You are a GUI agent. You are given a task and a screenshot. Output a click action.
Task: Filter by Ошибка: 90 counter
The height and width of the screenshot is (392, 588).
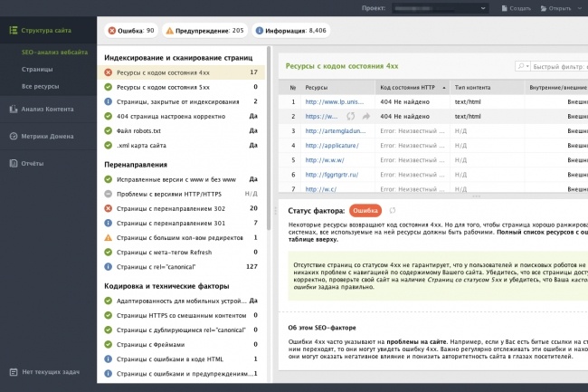131,31
